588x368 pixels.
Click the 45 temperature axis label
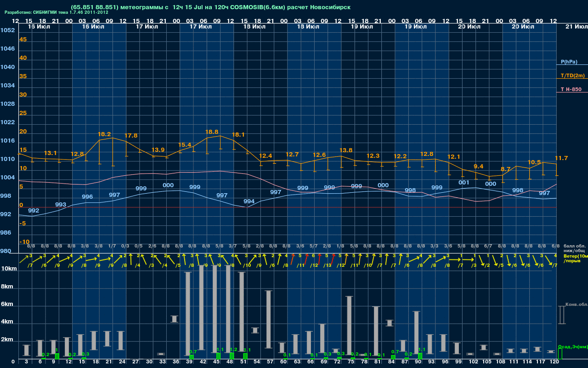click(23, 40)
